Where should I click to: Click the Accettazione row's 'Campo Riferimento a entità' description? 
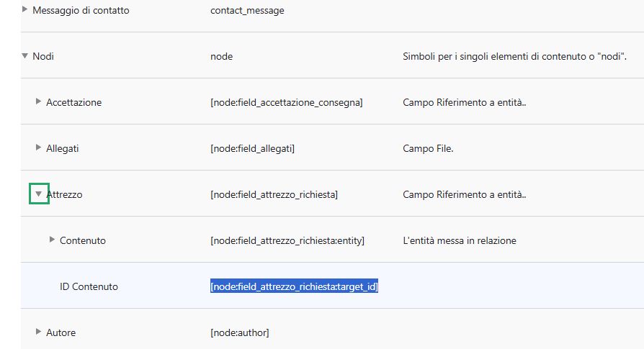click(464, 102)
